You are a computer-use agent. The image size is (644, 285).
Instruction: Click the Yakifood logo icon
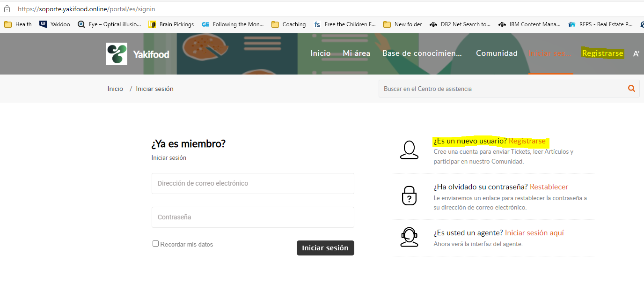click(117, 54)
